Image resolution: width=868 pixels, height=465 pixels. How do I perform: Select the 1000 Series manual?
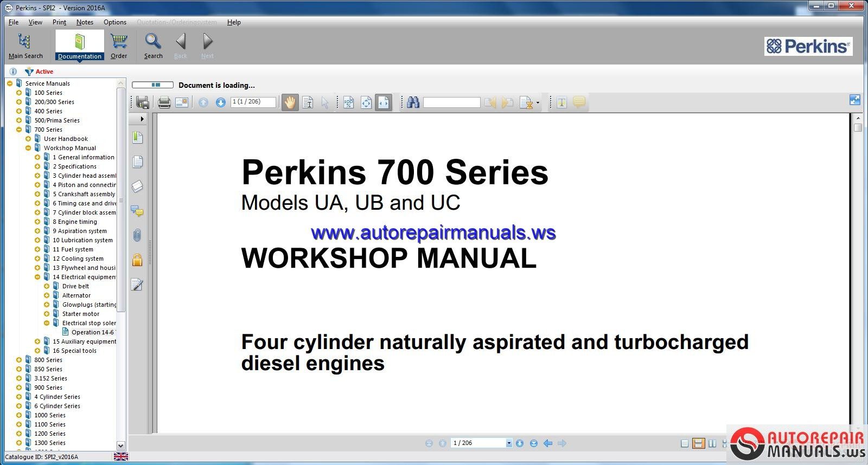click(x=50, y=415)
